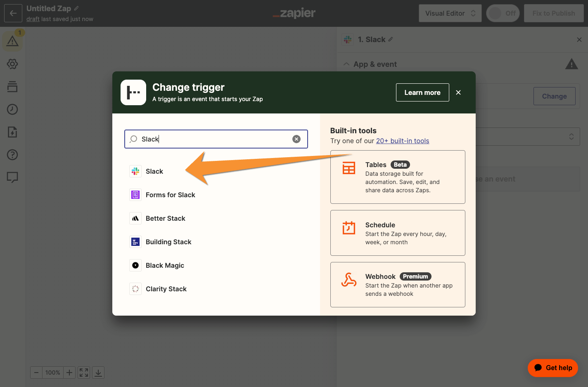This screenshot has width=588, height=387.
Task: Open the 20+ built-in tools link
Action: point(403,141)
